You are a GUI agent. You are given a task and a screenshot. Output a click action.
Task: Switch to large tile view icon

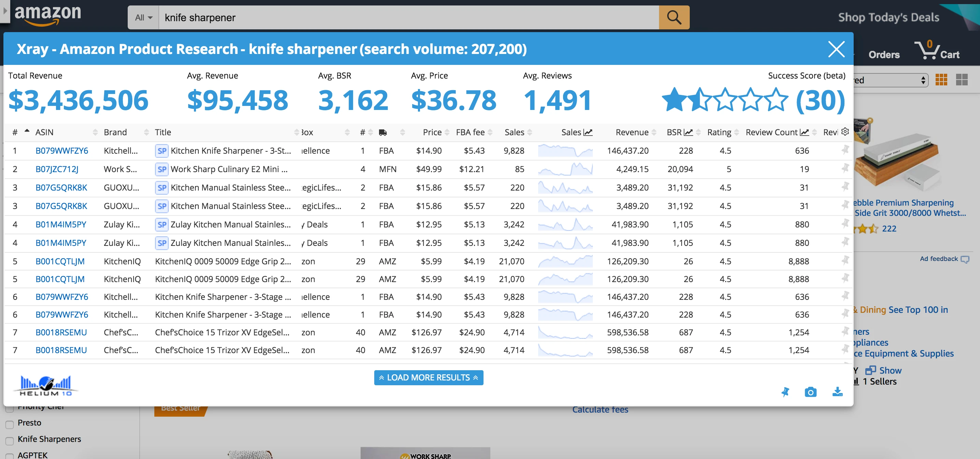point(962,80)
